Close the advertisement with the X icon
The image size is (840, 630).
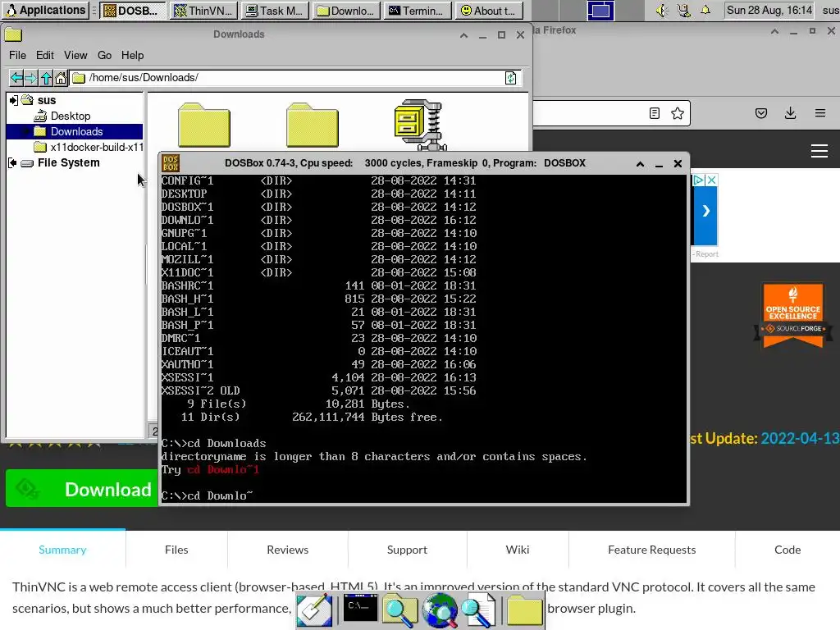point(711,180)
